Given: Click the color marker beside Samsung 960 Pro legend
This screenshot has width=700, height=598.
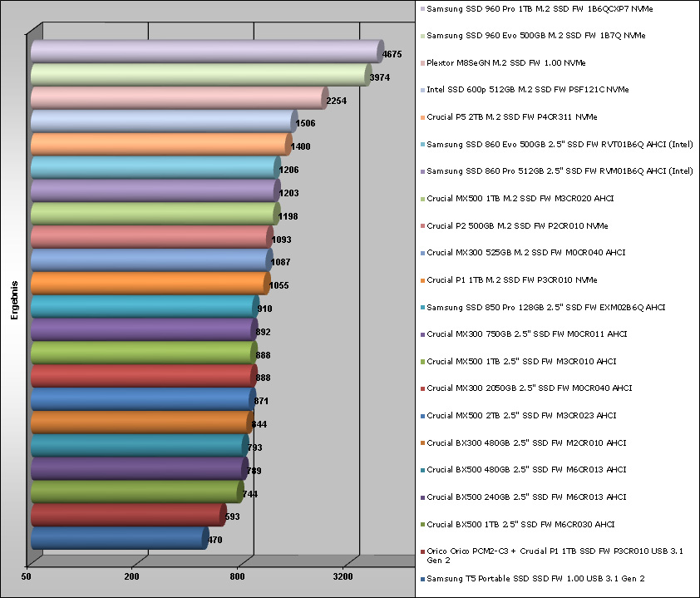Looking at the screenshot, I should click(422, 9).
